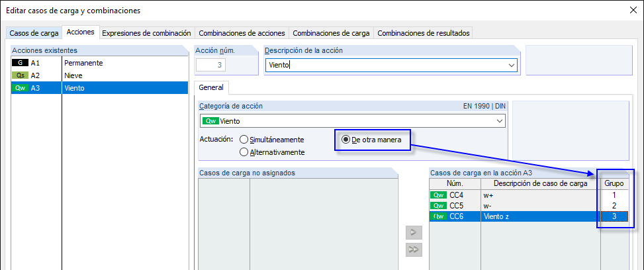Viewport: 644px width, 270px height.
Task: Click the black G permanent action badge
Action: (x=20, y=63)
